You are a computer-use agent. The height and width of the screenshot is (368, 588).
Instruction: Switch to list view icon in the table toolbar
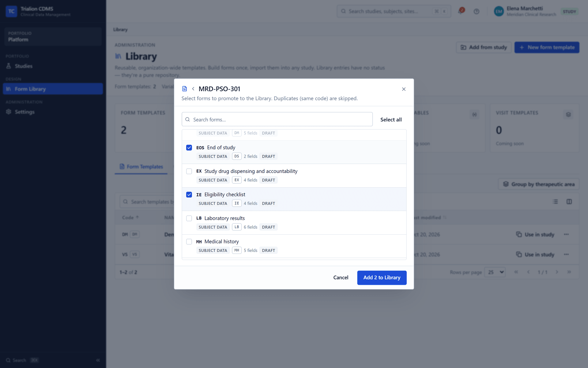555,201
